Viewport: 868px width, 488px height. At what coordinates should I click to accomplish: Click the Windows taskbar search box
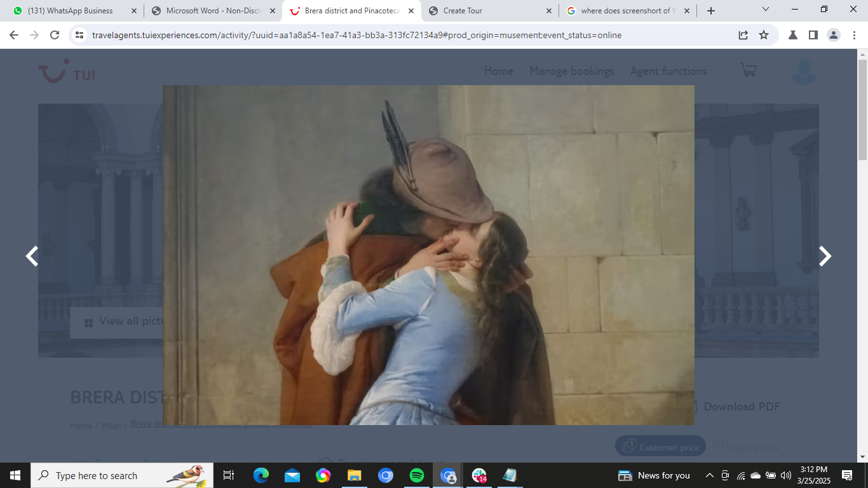[x=122, y=475]
